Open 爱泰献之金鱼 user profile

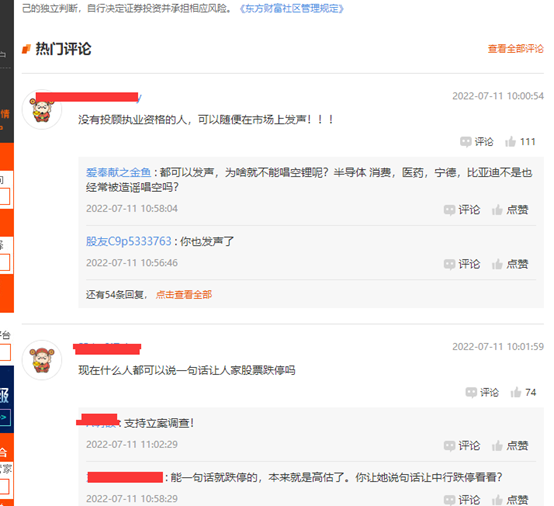118,172
